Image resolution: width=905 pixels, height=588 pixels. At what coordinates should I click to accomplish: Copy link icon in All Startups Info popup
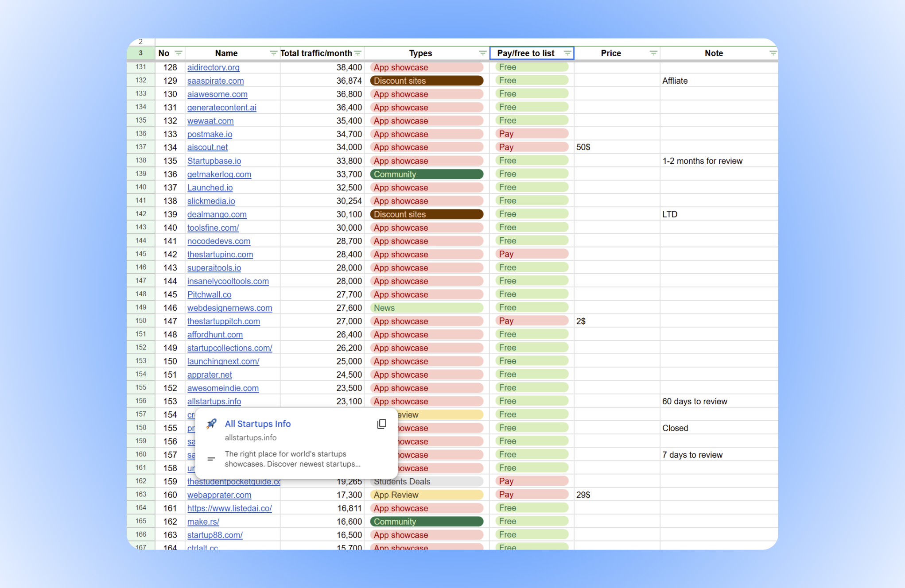pos(381,424)
